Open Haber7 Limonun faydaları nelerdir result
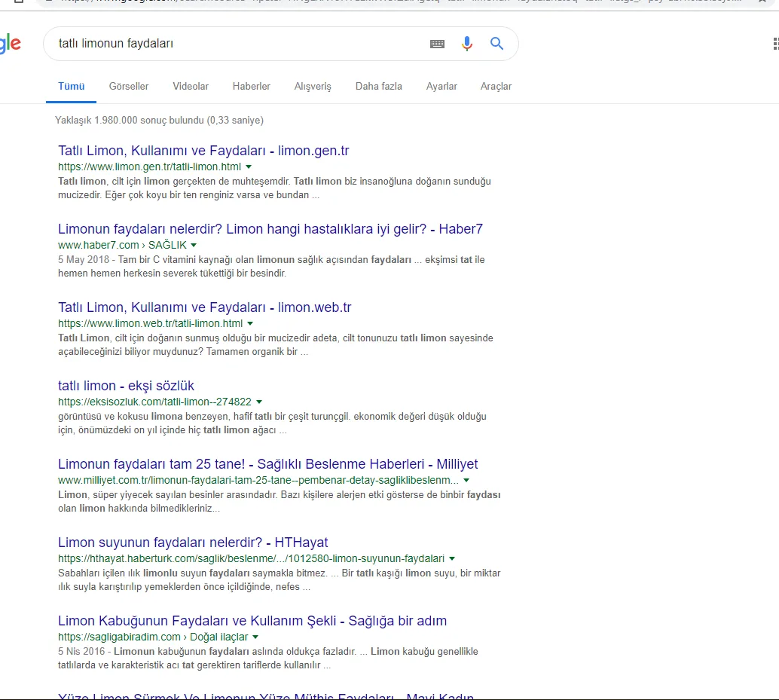 click(270, 229)
